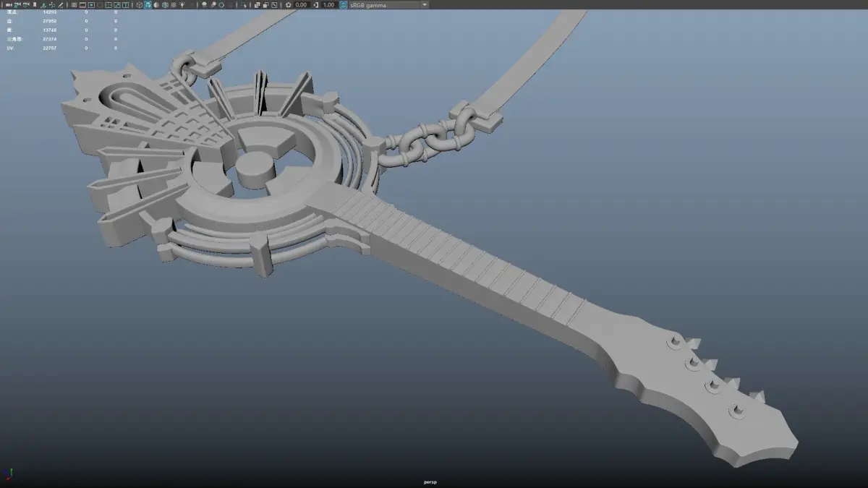The width and height of the screenshot is (868, 488).
Task: Click Use All Lights bulb icon
Action: tap(182, 4)
